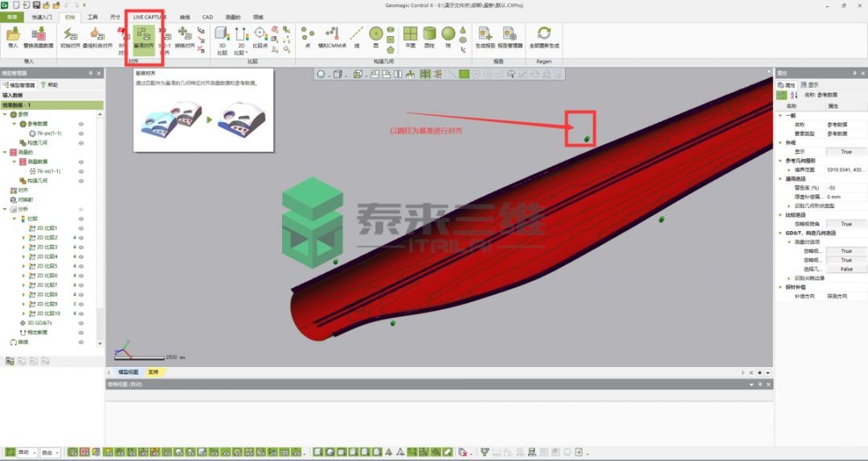
Task: Click the 导入 (Import) icon
Action: [x=12, y=37]
